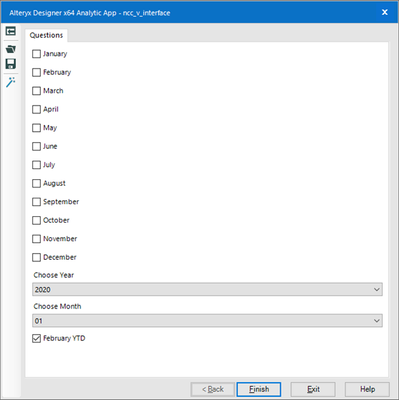Click the Choose Month label
This screenshot has width=399, height=400.
[57, 306]
